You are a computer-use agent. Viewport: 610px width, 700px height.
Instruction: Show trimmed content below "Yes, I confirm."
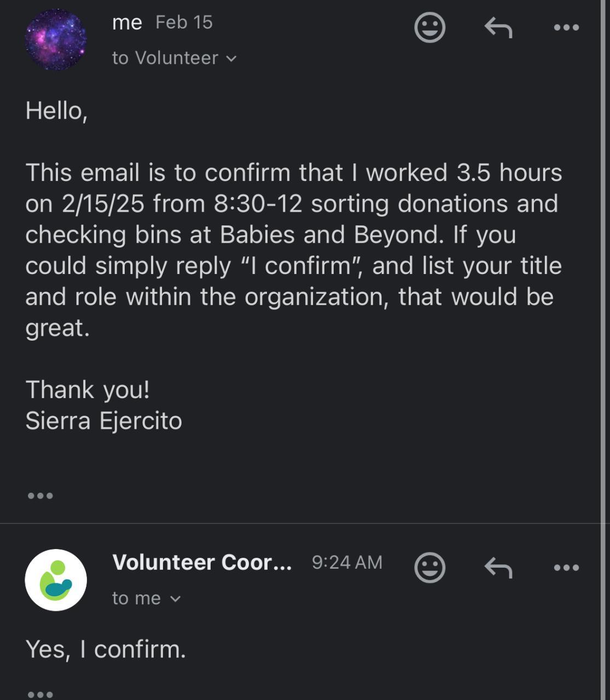[x=40, y=694]
